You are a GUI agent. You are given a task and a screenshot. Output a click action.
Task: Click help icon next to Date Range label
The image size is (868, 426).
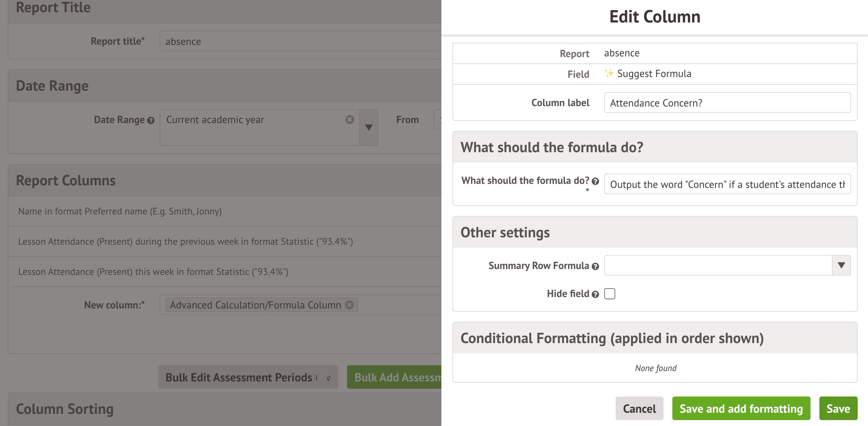pos(151,121)
